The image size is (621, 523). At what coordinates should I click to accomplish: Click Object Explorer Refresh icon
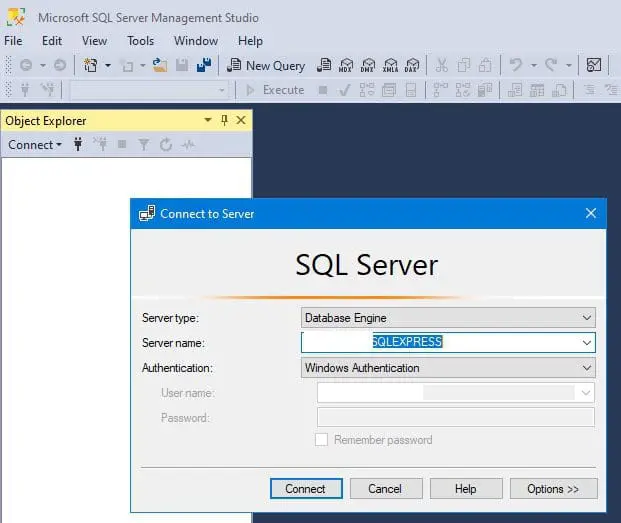[x=166, y=145]
